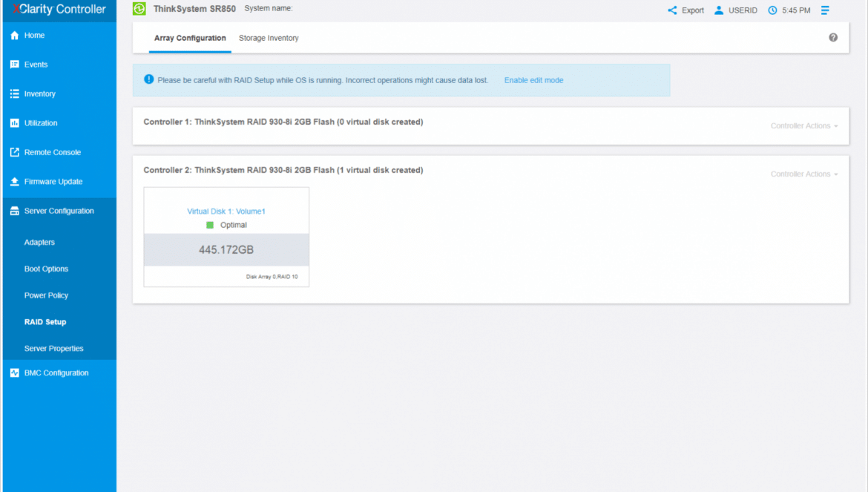The width and height of the screenshot is (868, 492).
Task: Click the System name label
Action: (269, 8)
